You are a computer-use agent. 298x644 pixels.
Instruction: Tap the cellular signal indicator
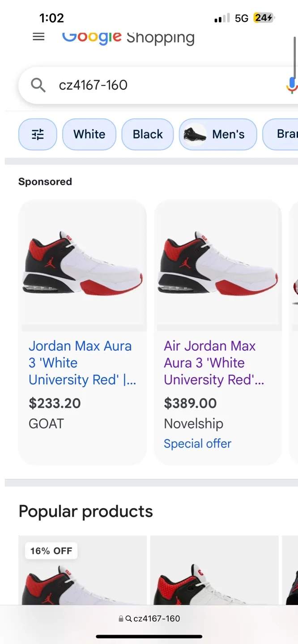222,18
